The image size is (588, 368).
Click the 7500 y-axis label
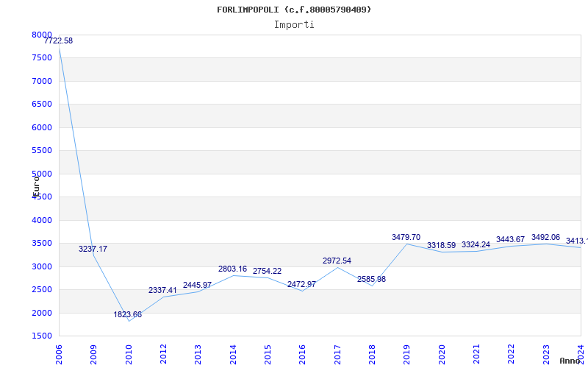tap(42, 58)
